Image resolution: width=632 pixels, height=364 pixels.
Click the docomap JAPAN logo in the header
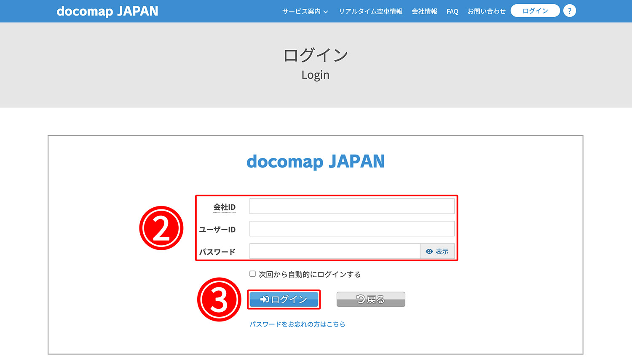coord(107,11)
